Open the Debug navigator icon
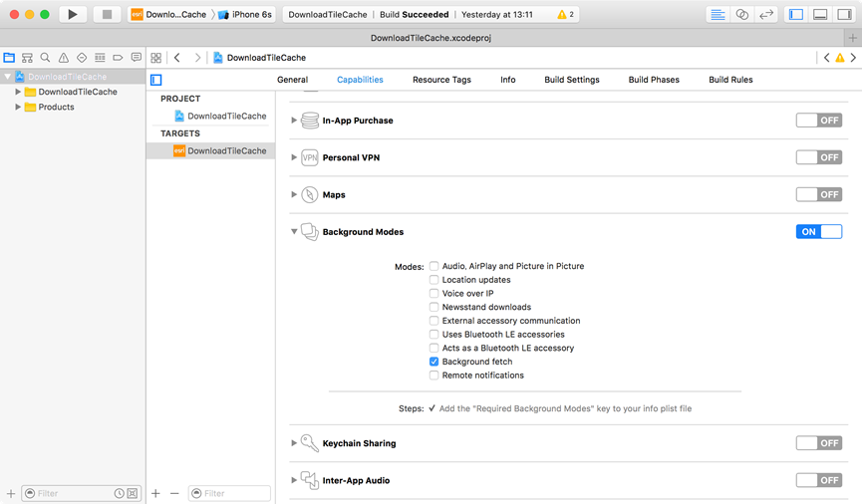862x504 pixels. click(100, 58)
